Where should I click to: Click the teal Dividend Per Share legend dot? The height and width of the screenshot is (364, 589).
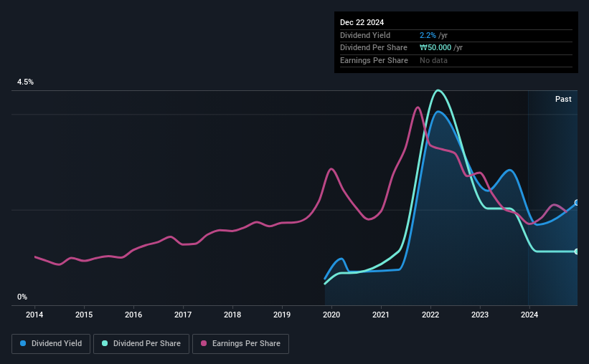pos(105,343)
